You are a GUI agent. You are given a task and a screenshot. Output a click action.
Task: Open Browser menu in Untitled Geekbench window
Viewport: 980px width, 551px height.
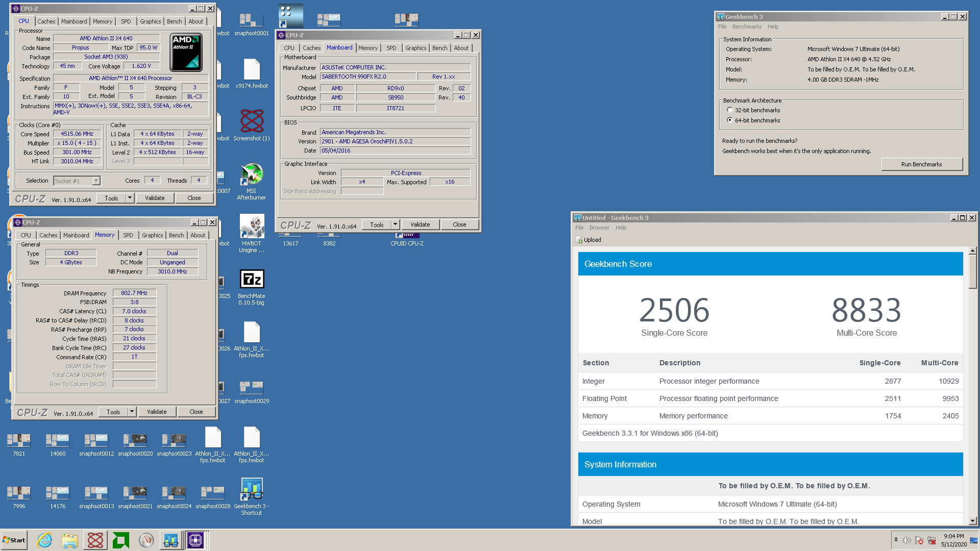coord(599,228)
